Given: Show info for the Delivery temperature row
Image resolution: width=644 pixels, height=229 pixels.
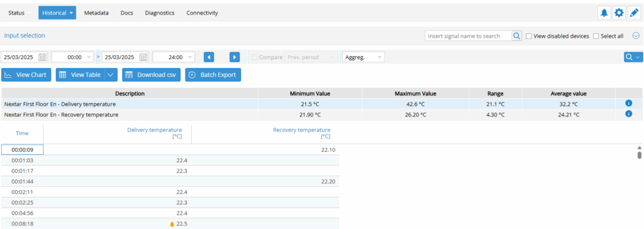Looking at the screenshot, I should click(628, 104).
